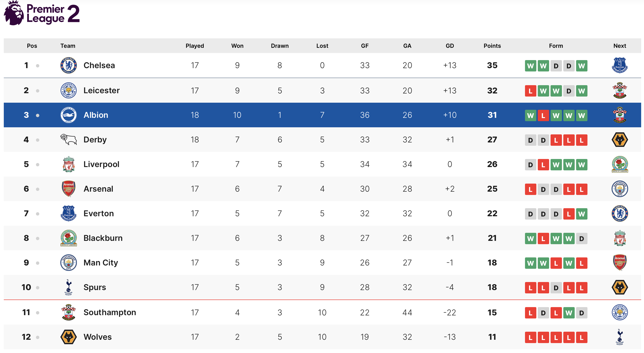Viewport: 644px width, 353px height.
Task: Click the Played column header
Action: pyautogui.click(x=195, y=46)
